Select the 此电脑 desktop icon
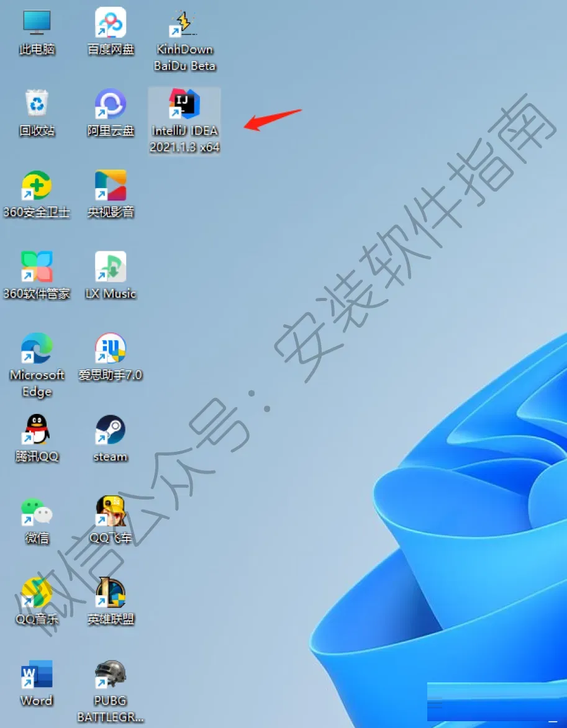Viewport: 567px width, 728px height. point(37,23)
